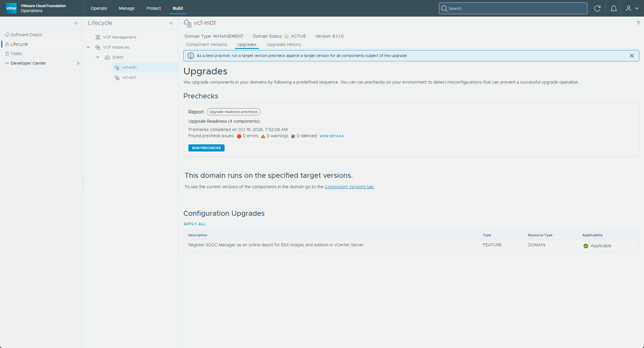Screen dimensions: 644x348
Task: Collapse the left navigation sidebar
Action: point(76,23)
